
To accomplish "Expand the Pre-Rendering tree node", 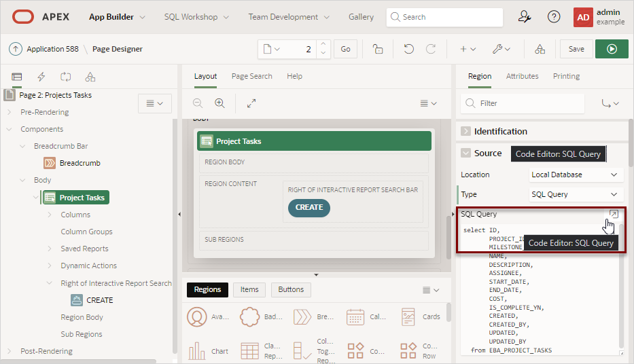I will (x=10, y=112).
